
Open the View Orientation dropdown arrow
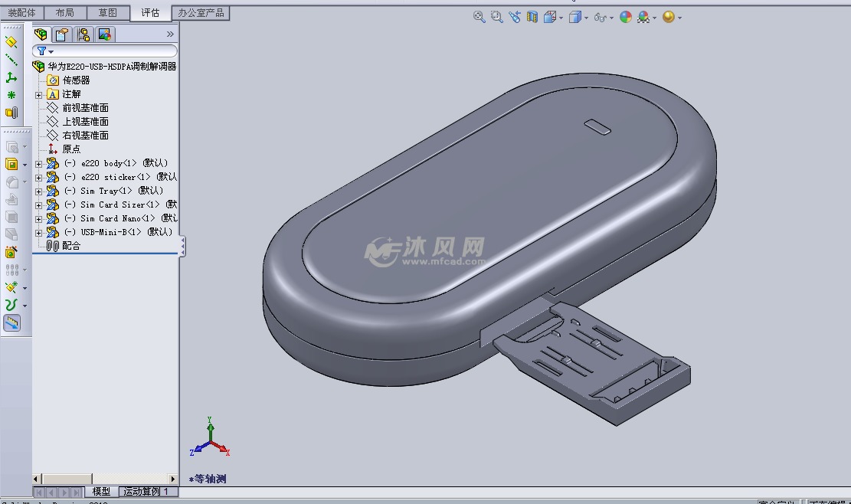pos(561,18)
